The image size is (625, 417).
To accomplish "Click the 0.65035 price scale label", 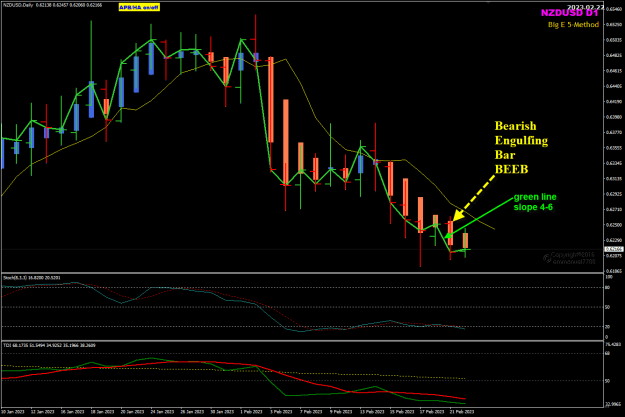I will tap(614, 40).
